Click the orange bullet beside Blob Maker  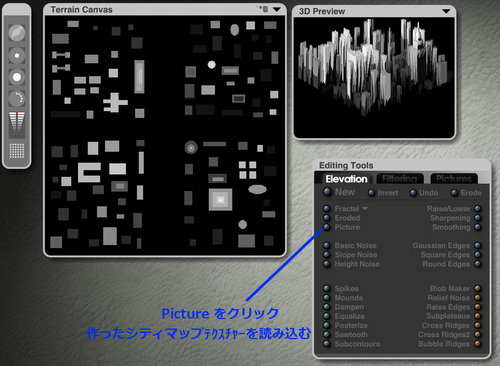[x=478, y=288]
